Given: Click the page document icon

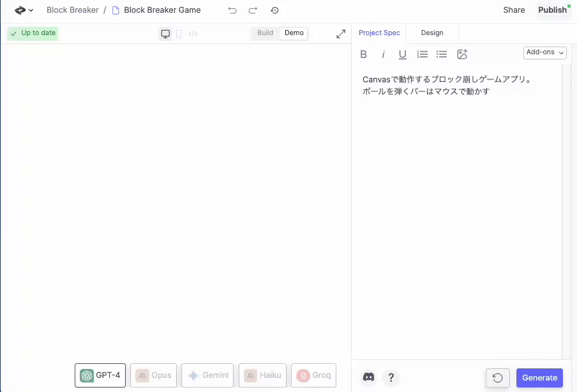Looking at the screenshot, I should pyautogui.click(x=116, y=10).
